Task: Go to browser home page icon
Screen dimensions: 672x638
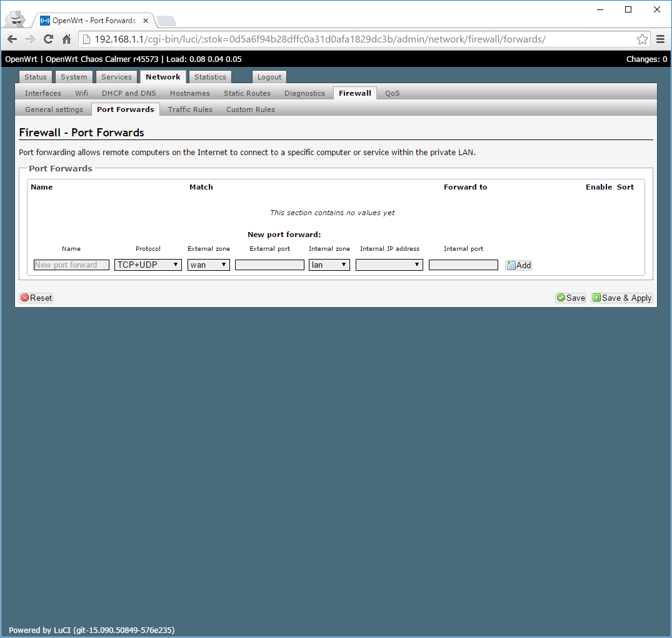Action: [66, 39]
